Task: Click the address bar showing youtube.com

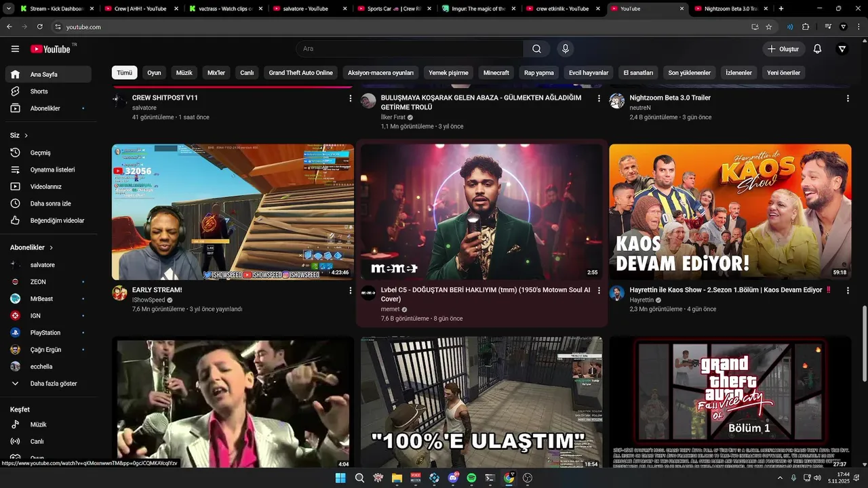Action: (400, 27)
